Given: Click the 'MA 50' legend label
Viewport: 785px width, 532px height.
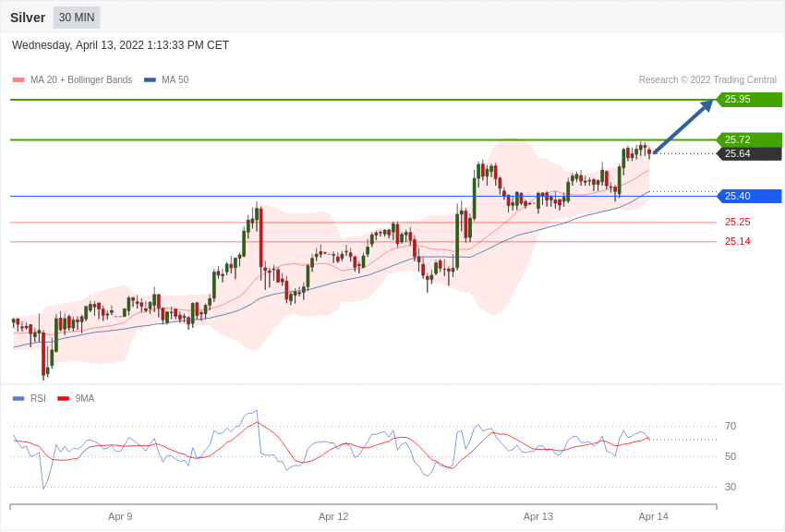Looking at the screenshot, I should point(175,79).
